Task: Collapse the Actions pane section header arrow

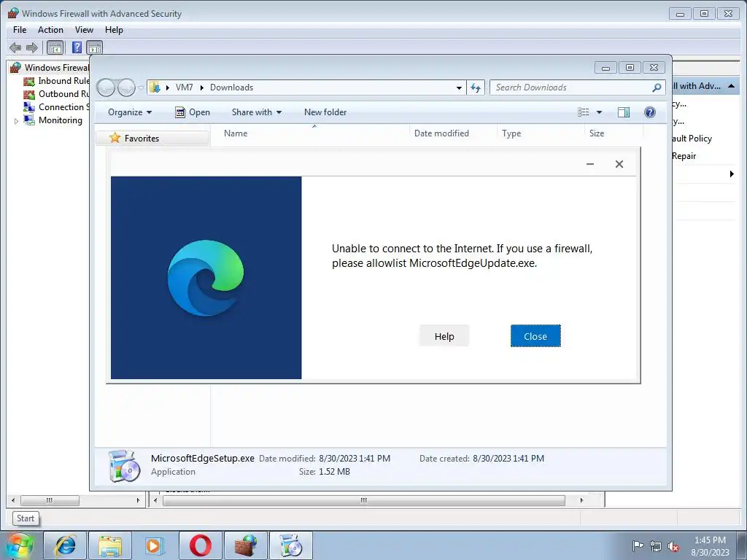Action: [731, 86]
